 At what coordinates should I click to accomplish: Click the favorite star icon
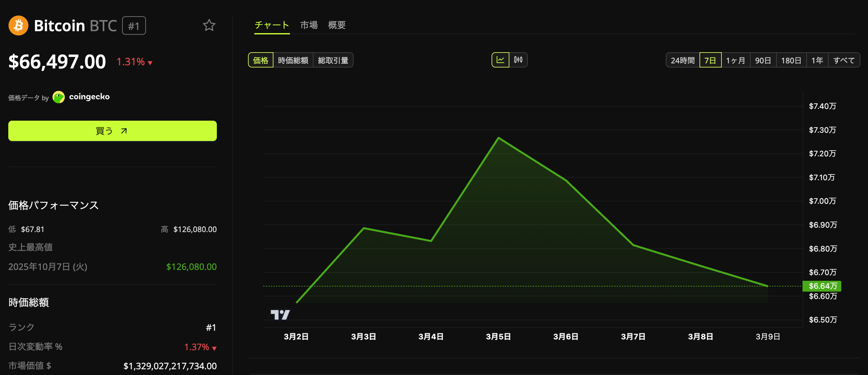click(x=209, y=25)
